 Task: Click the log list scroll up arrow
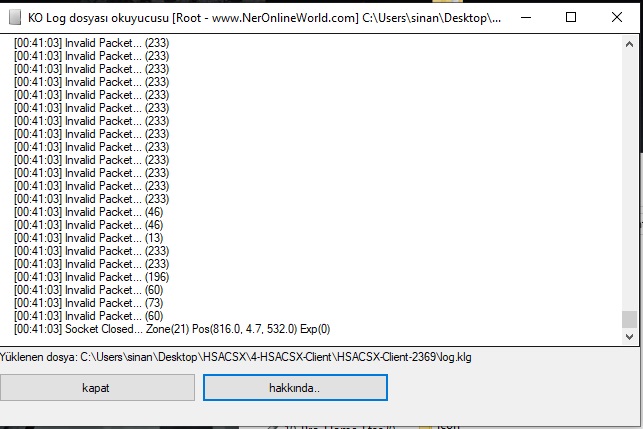[x=629, y=44]
